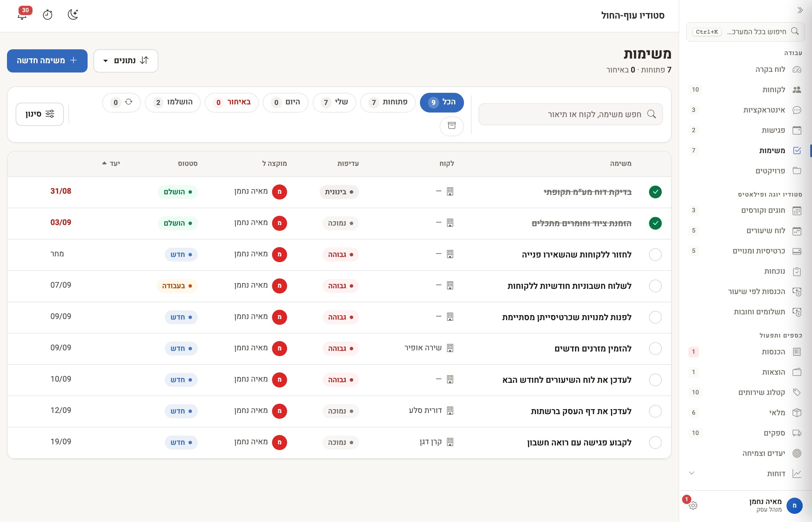The image size is (812, 522).
Task: Sort by יעד column header
Action: [x=111, y=163]
